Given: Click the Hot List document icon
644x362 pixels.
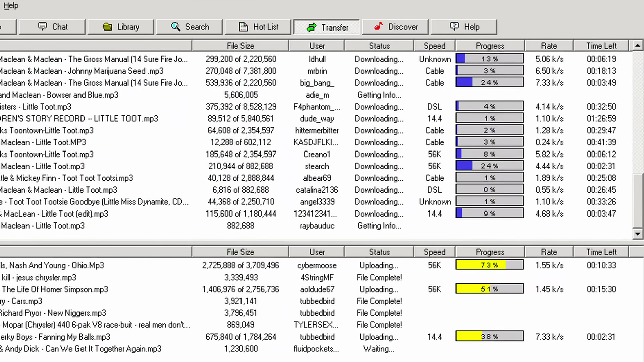Looking at the screenshot, I should [244, 26].
